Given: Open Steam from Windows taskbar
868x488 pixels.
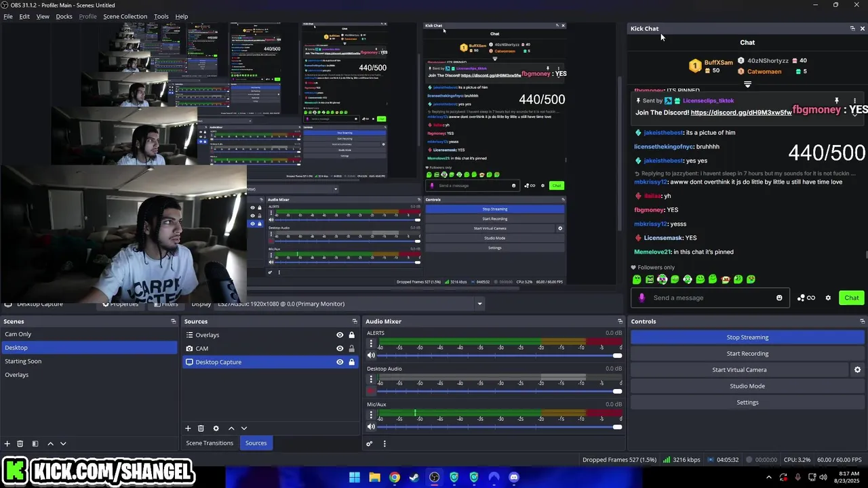Looking at the screenshot, I should (414, 477).
